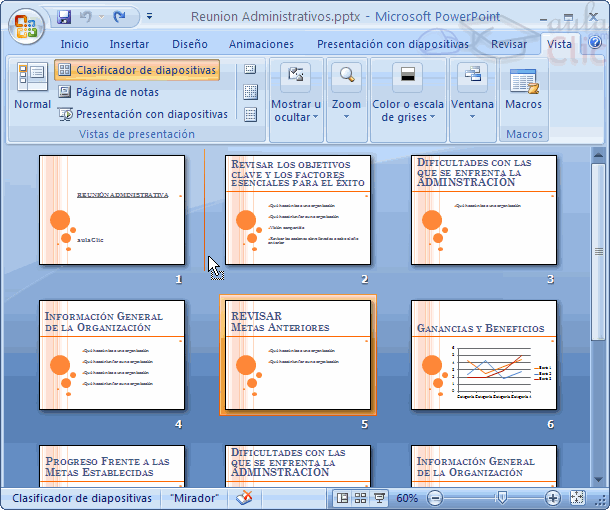Viewport: 610px width, 510px height.
Task: Open Página de notas view
Action: tap(109, 92)
